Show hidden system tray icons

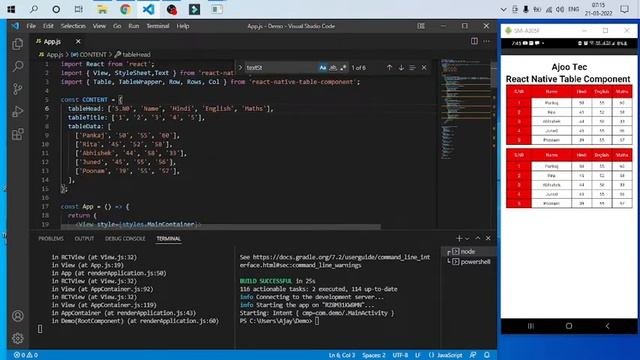(503, 9)
